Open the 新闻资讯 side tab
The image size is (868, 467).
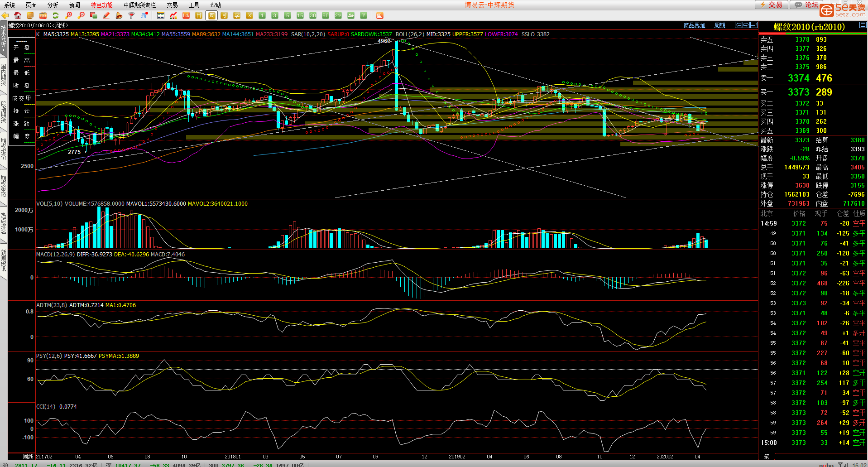click(x=4, y=260)
